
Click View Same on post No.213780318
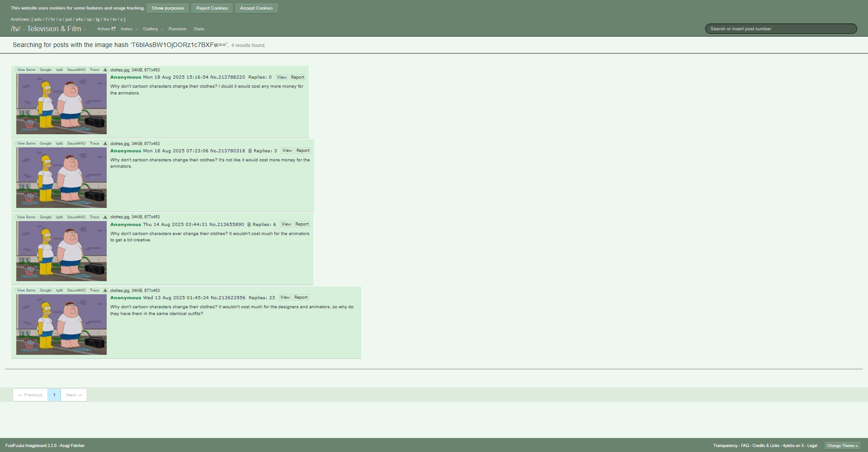[26, 144]
